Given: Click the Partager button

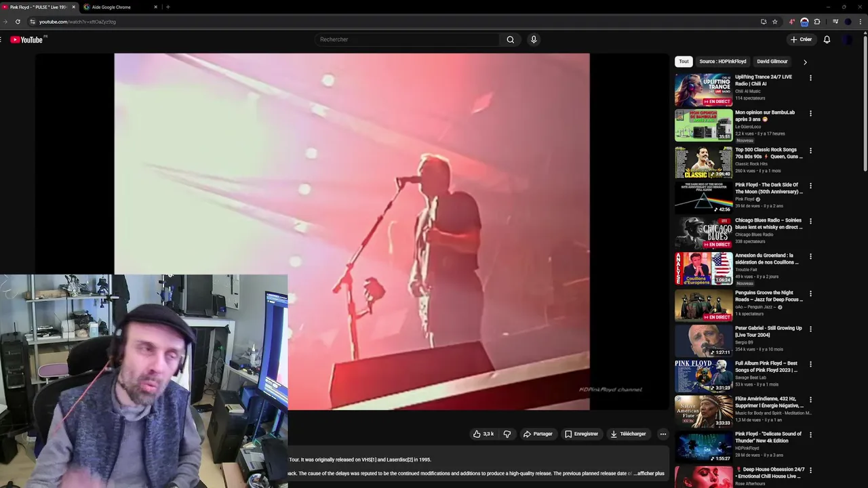Looking at the screenshot, I should click(538, 434).
